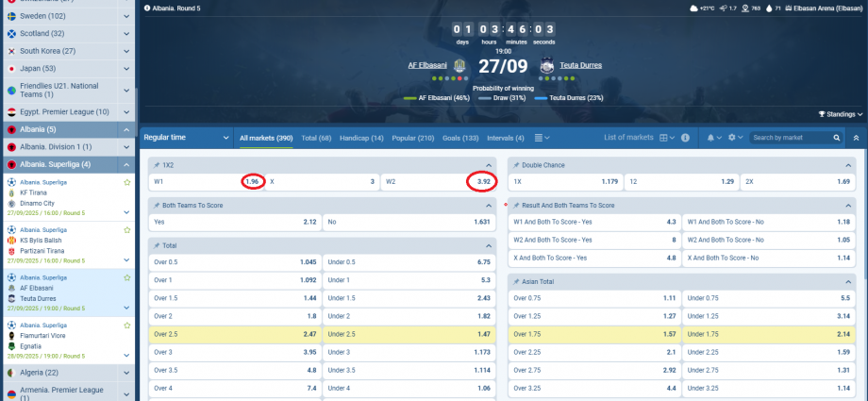Click the info icon beside List of markets
Image resolution: width=868 pixels, height=401 pixels.
coord(685,138)
